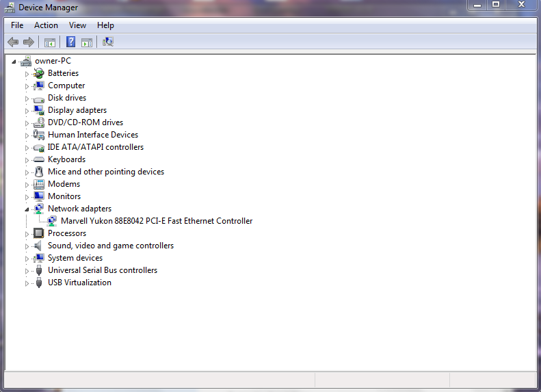The width and height of the screenshot is (541, 392).
Task: Click the Marvell Yukon adapter icon
Action: click(52, 221)
